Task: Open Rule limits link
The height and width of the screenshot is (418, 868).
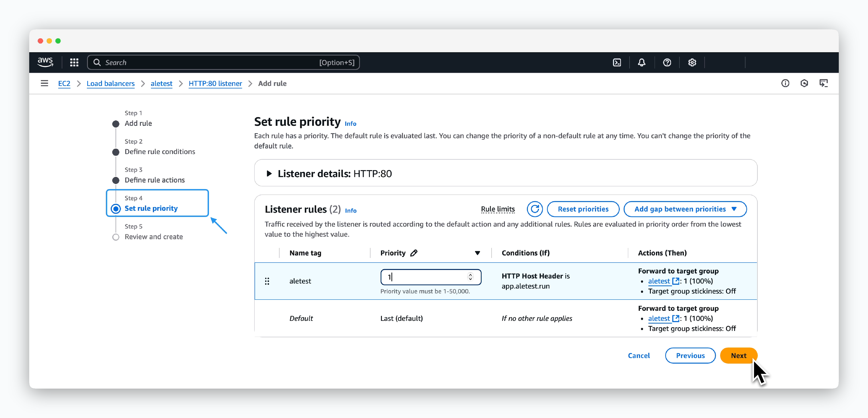Action: [498, 209]
